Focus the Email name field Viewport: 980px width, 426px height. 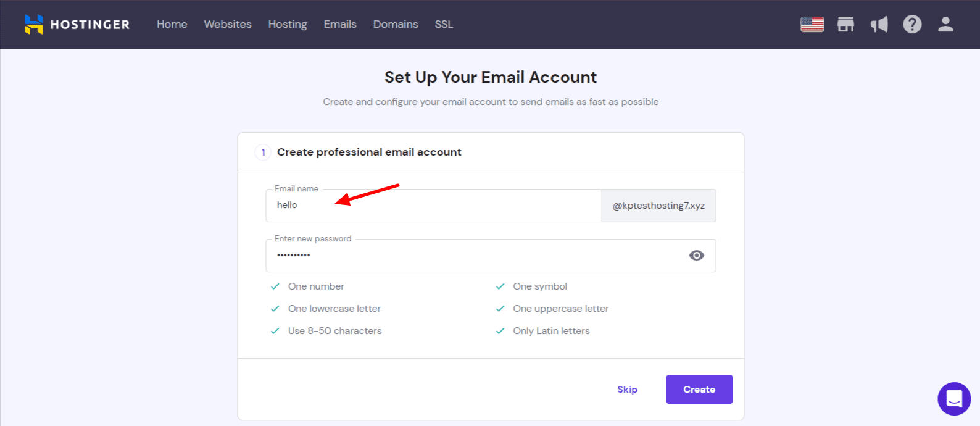[x=434, y=206]
